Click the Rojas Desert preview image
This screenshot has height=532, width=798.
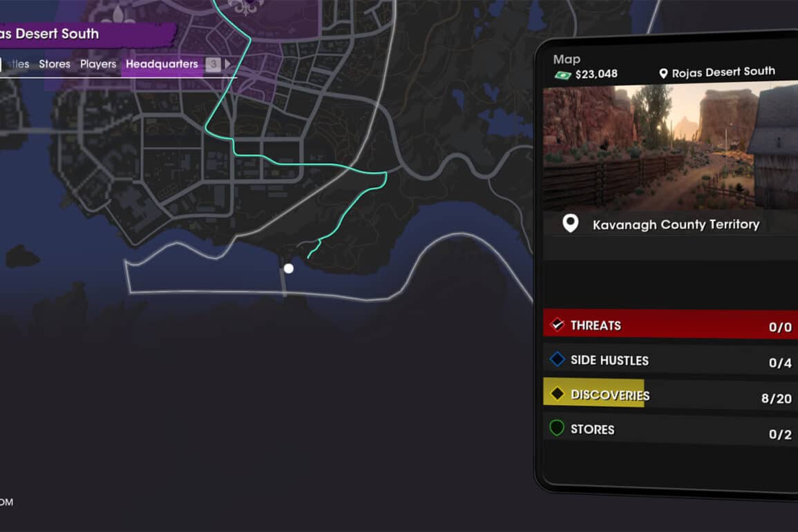click(670, 146)
